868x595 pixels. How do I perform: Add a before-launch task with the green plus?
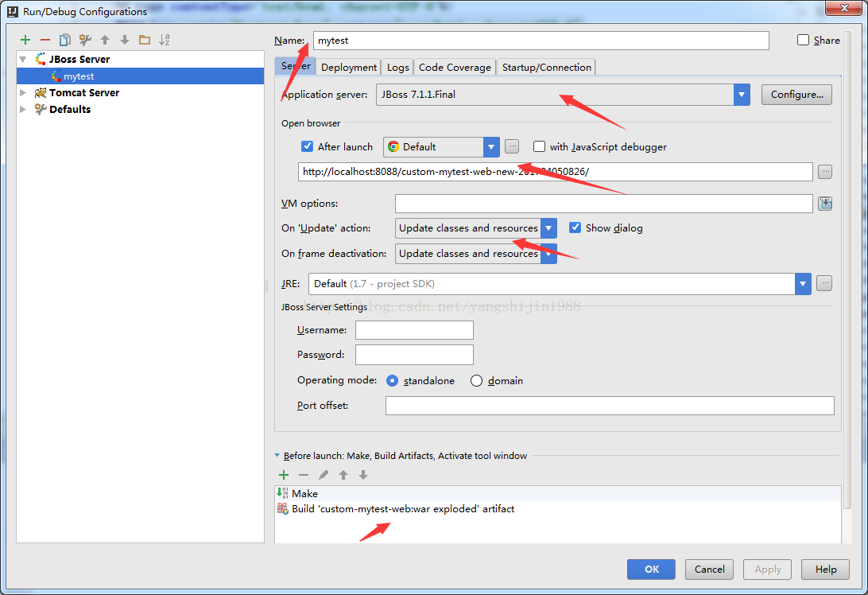(x=284, y=475)
